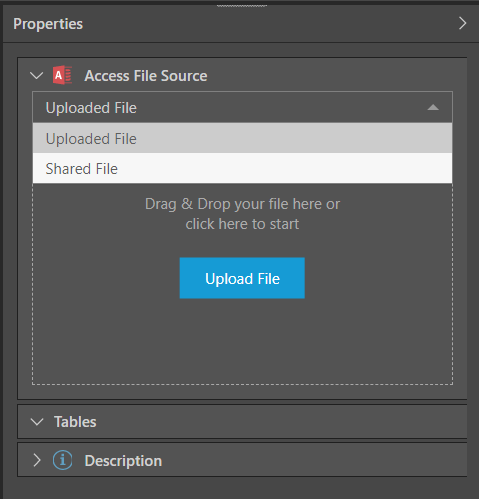Click the blue info icon beside Description
This screenshot has height=499, width=479.
tap(62, 460)
